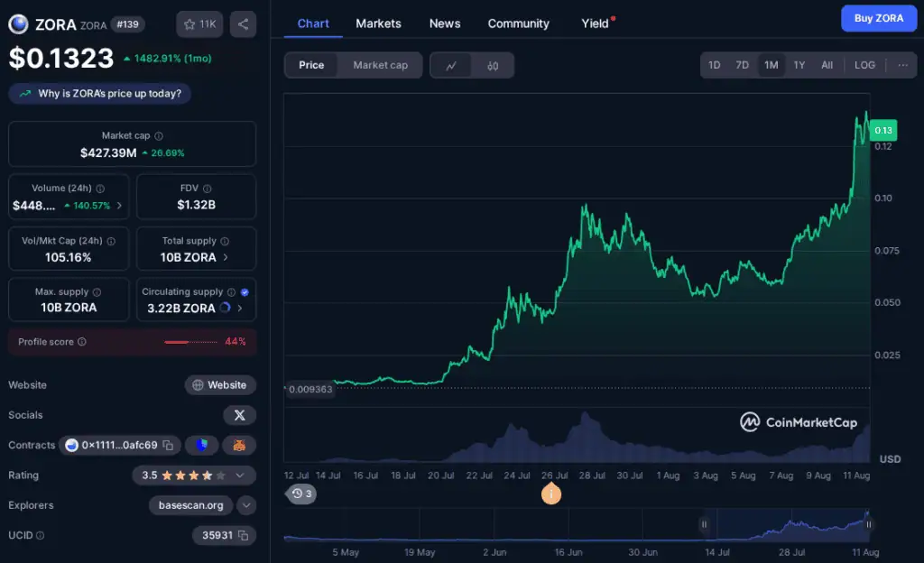Click Total supply info icon
This screenshot has width=924, height=563.
click(x=225, y=241)
